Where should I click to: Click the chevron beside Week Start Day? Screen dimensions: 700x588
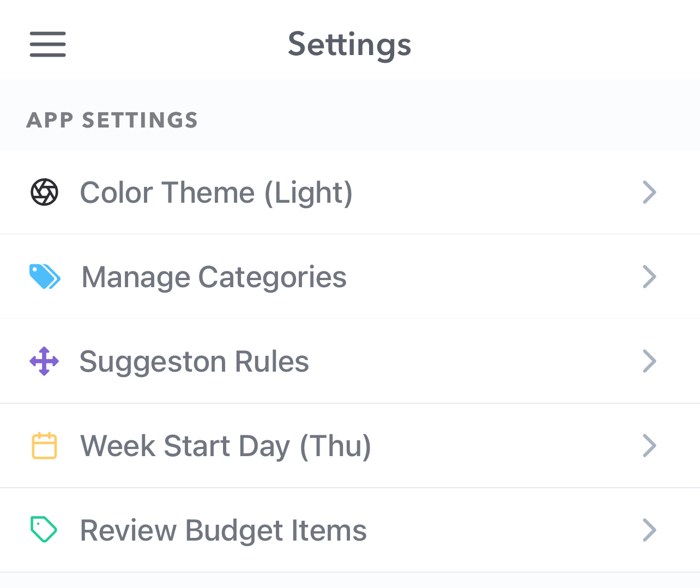650,445
